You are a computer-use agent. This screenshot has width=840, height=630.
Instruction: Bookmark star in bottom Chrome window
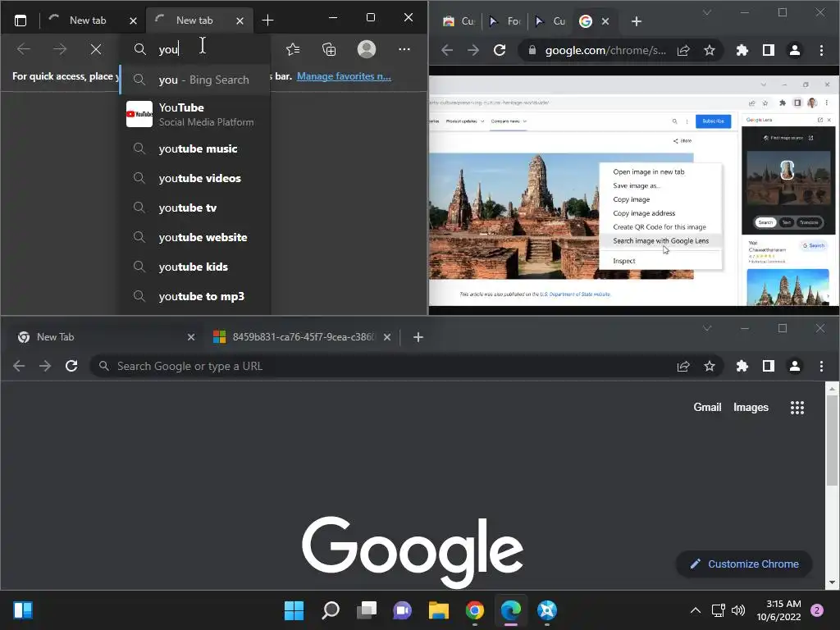tap(710, 366)
